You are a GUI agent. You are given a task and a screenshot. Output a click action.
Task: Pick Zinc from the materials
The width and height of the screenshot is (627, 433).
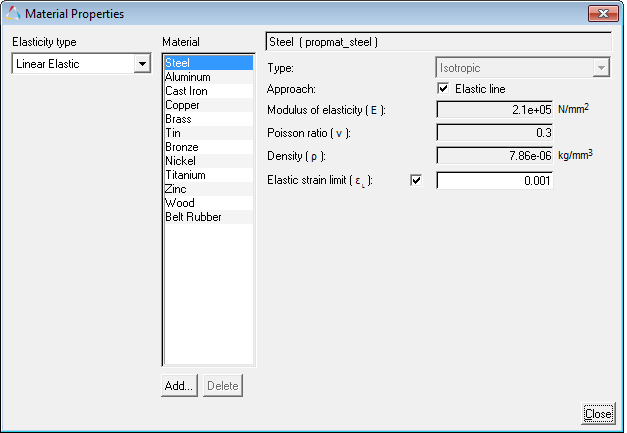click(x=176, y=189)
